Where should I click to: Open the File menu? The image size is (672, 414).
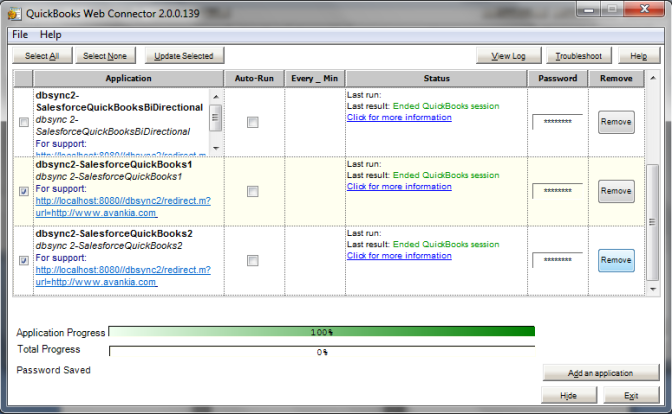coord(20,34)
